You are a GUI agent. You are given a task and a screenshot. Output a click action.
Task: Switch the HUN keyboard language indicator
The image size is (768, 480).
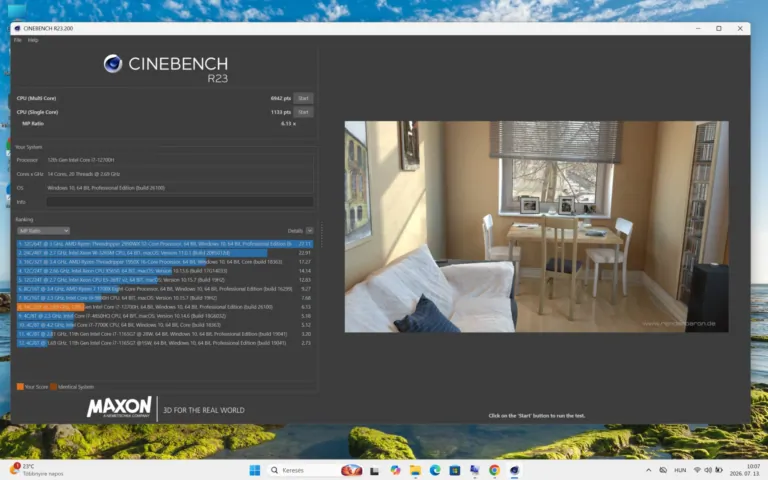click(680, 470)
